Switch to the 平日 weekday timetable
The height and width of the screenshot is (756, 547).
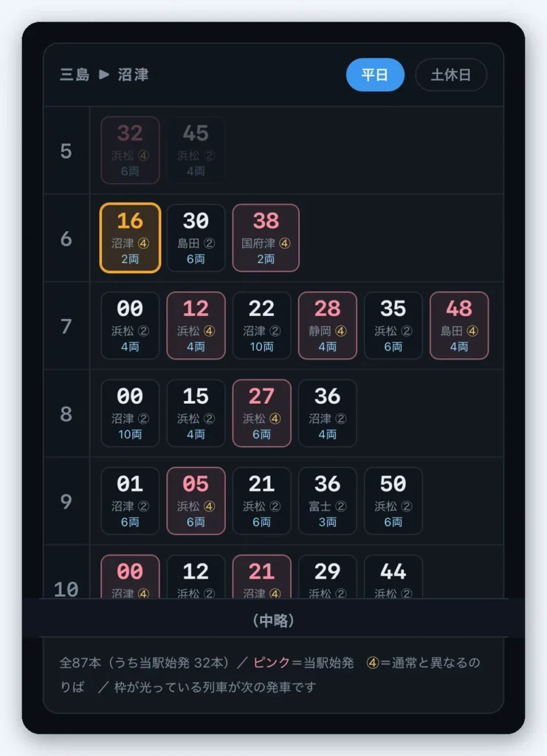tap(375, 75)
